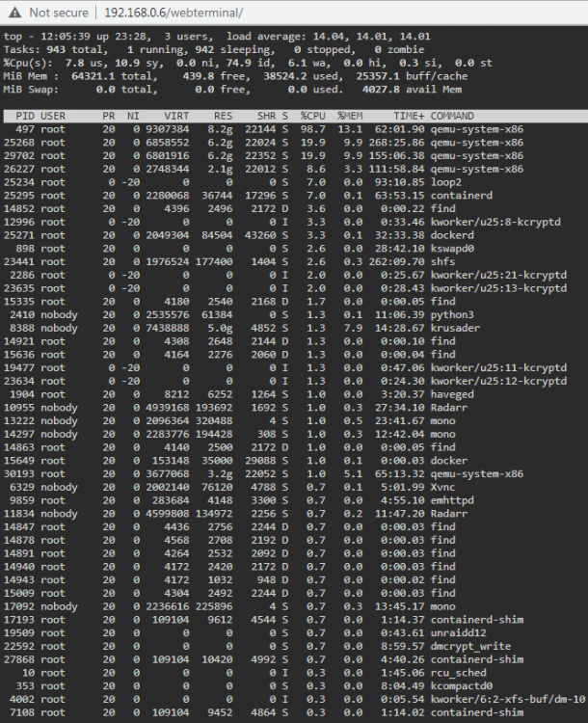Click the kcompactd0 command text
Screen dimensions: 588x723
pos(461,686)
